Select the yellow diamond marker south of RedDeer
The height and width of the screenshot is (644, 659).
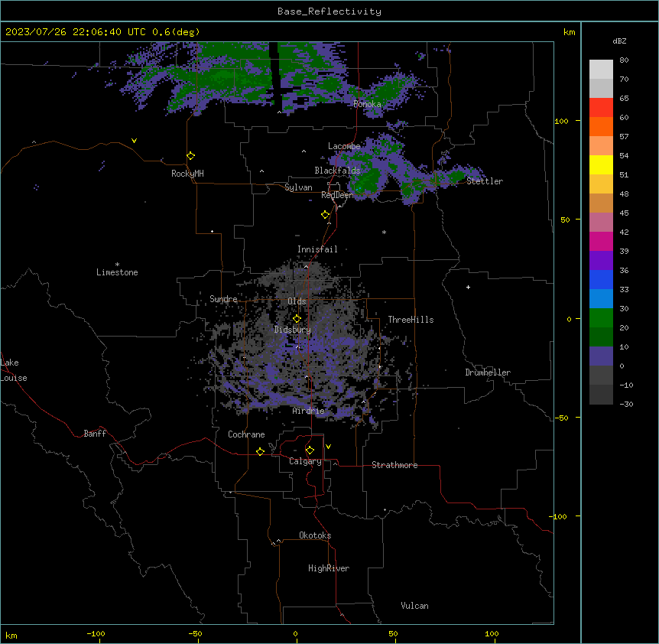tap(325, 215)
